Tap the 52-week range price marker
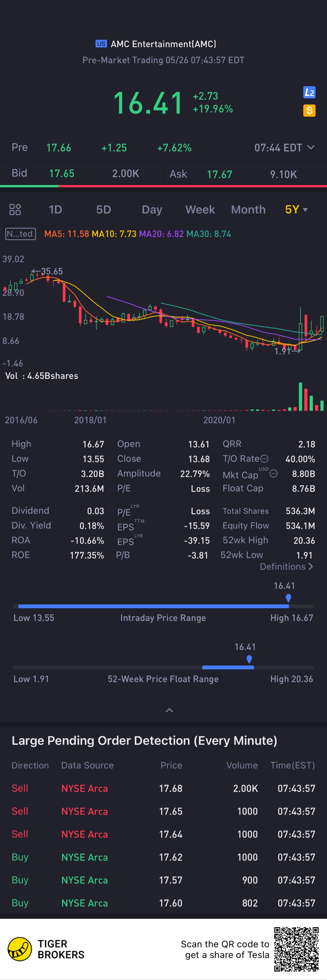The height and width of the screenshot is (980, 327). point(249,659)
